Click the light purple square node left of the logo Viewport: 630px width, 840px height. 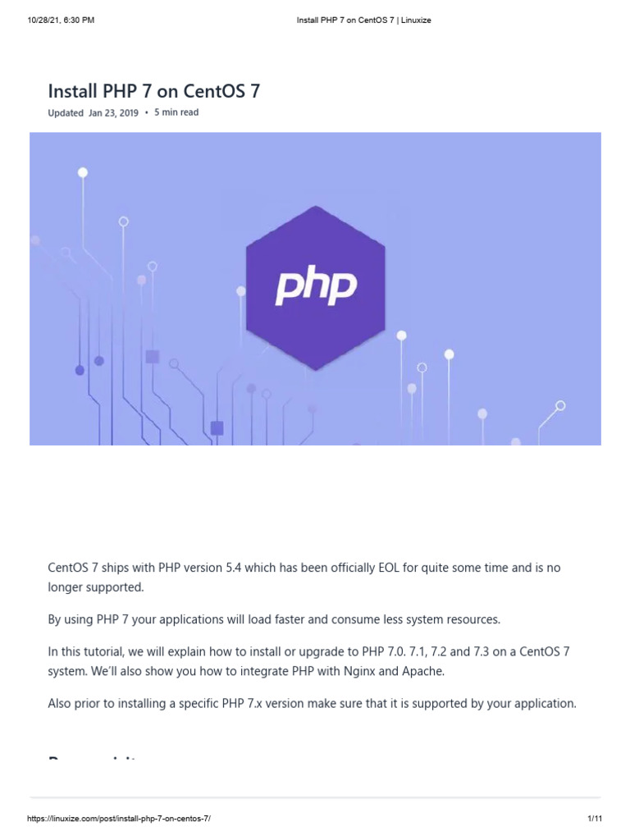pos(152,356)
